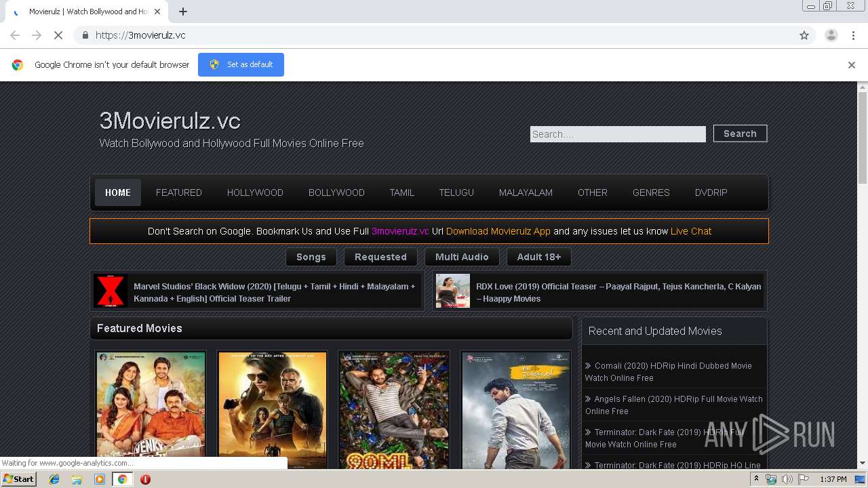Viewport: 868px width, 488px height.
Task: Open media player taskbar icon
Action: coord(100,479)
